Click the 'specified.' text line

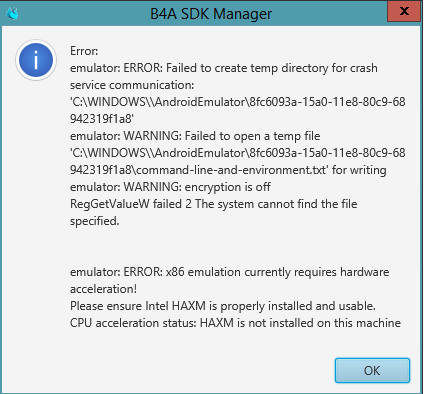point(95,221)
